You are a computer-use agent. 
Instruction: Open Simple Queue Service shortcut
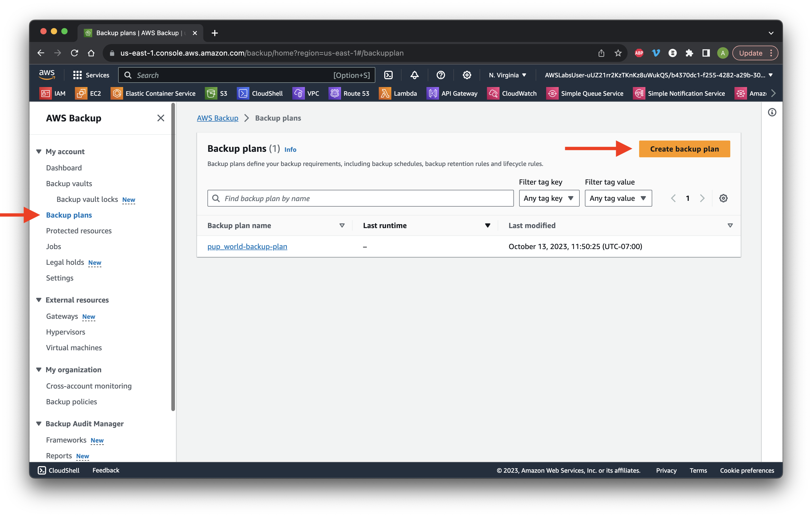(x=585, y=94)
